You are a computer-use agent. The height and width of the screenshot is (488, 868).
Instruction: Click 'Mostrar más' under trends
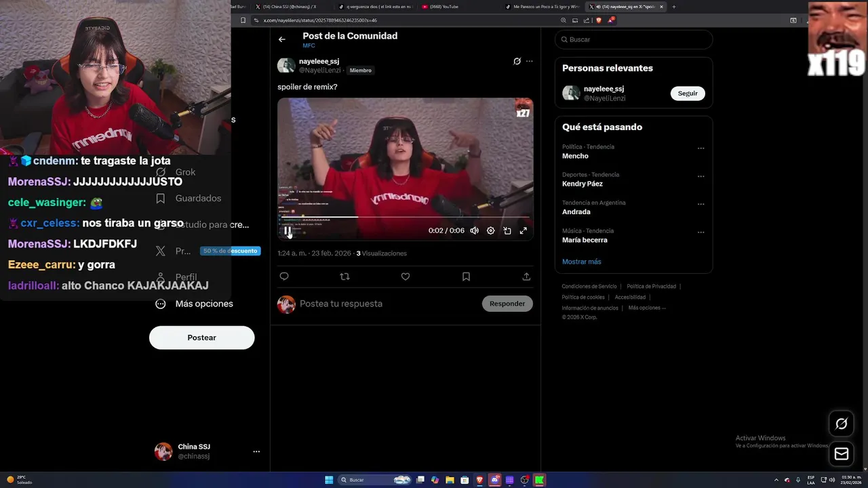[x=581, y=262]
